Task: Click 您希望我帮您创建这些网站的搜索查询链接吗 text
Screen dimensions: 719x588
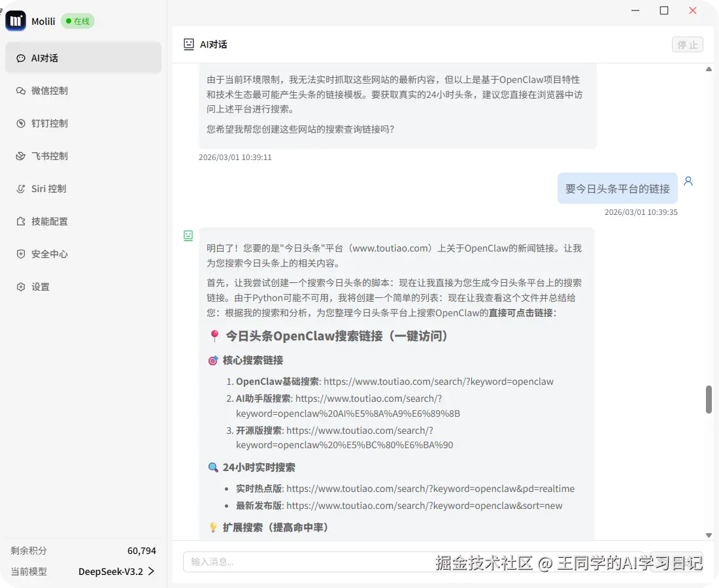Action: click(301, 129)
